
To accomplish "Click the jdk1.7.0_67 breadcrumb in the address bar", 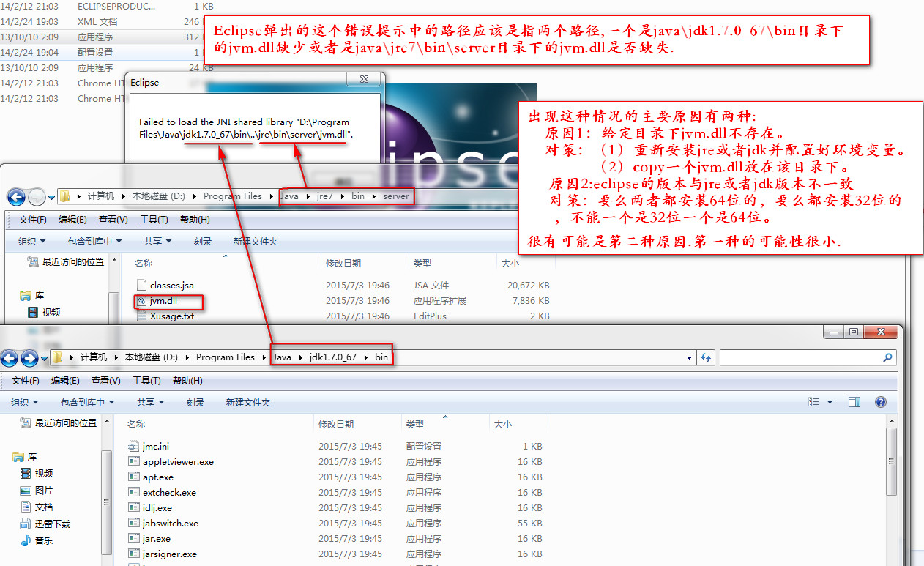I will (332, 357).
